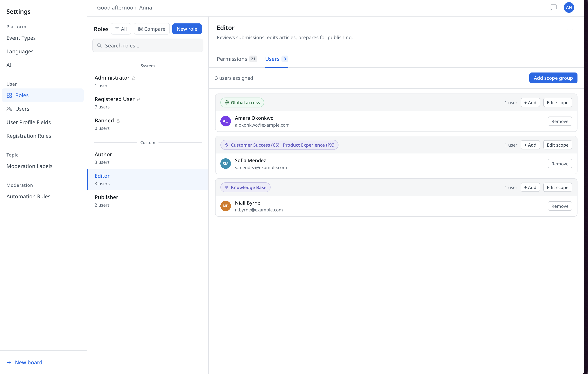The height and width of the screenshot is (374, 588).
Task: Switch to the Permissions tab
Action: [x=237, y=59]
